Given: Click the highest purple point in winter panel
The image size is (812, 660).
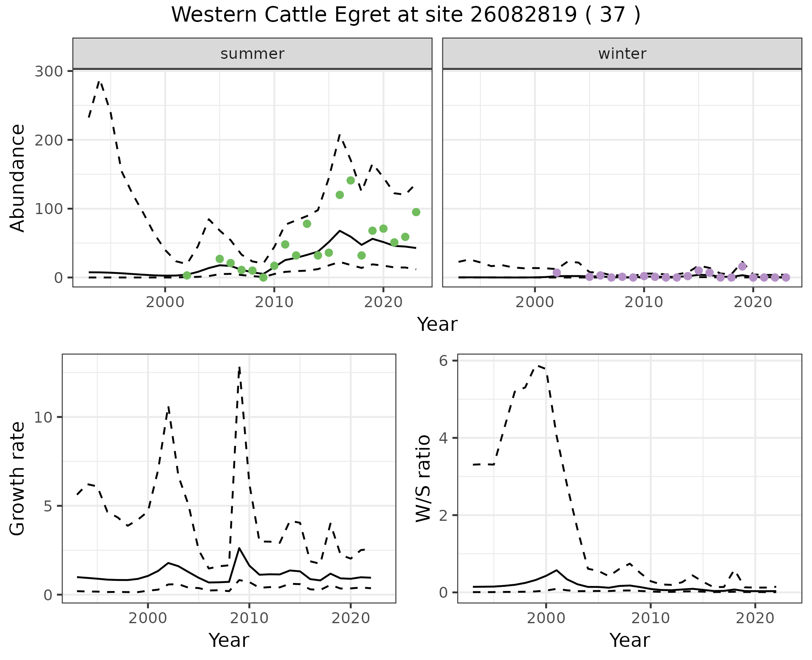Looking at the screenshot, I should 742,267.
